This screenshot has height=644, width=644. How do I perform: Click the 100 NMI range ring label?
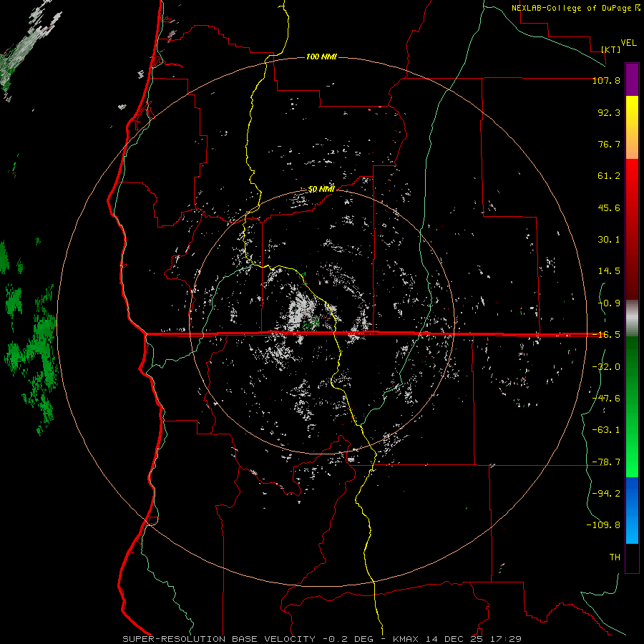[x=321, y=57]
